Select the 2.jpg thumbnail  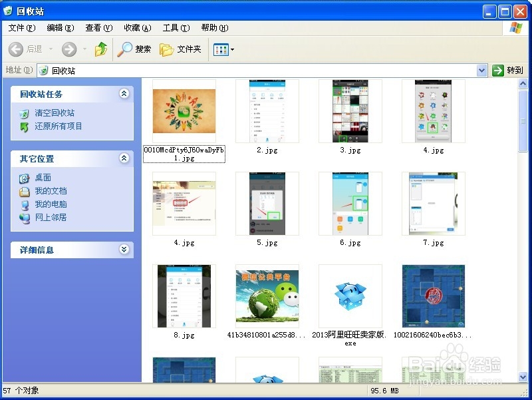[267, 111]
